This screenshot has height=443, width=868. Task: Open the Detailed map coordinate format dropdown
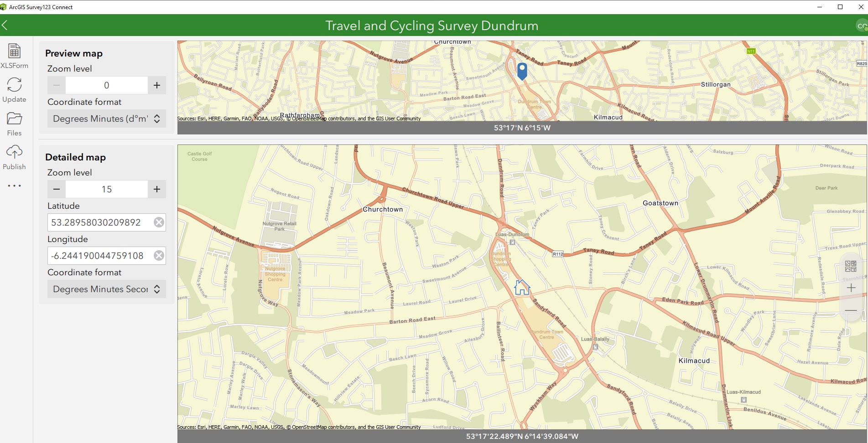click(x=106, y=289)
